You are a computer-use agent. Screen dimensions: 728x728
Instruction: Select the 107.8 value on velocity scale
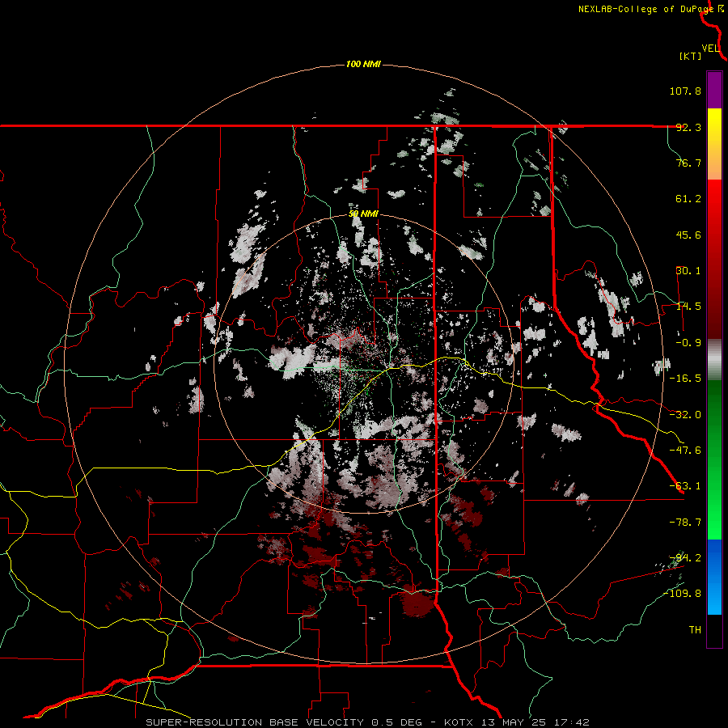685,91
